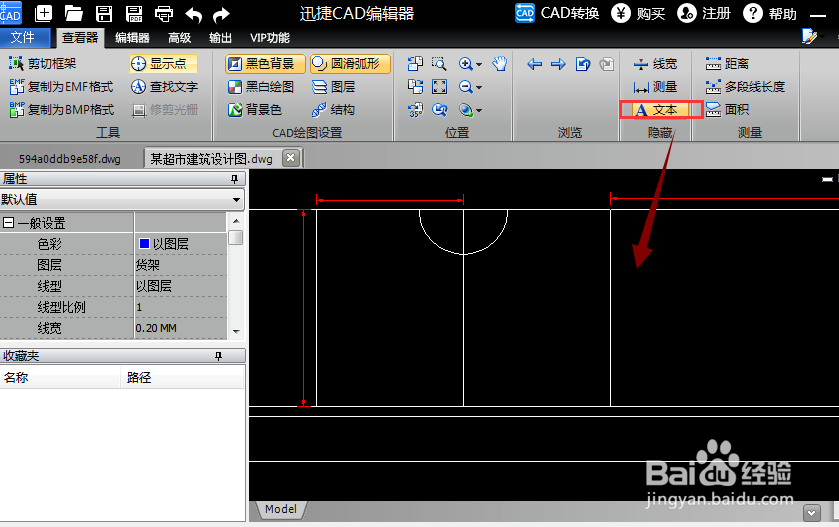
Task: Toggle 黑色背景 black background
Action: coord(265,64)
